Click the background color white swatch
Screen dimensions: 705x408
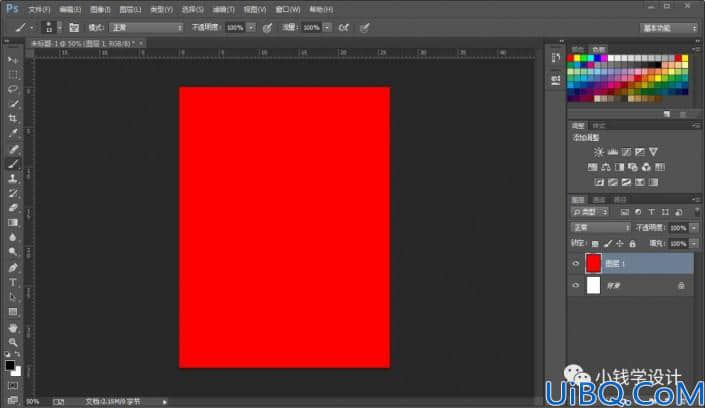click(17, 372)
